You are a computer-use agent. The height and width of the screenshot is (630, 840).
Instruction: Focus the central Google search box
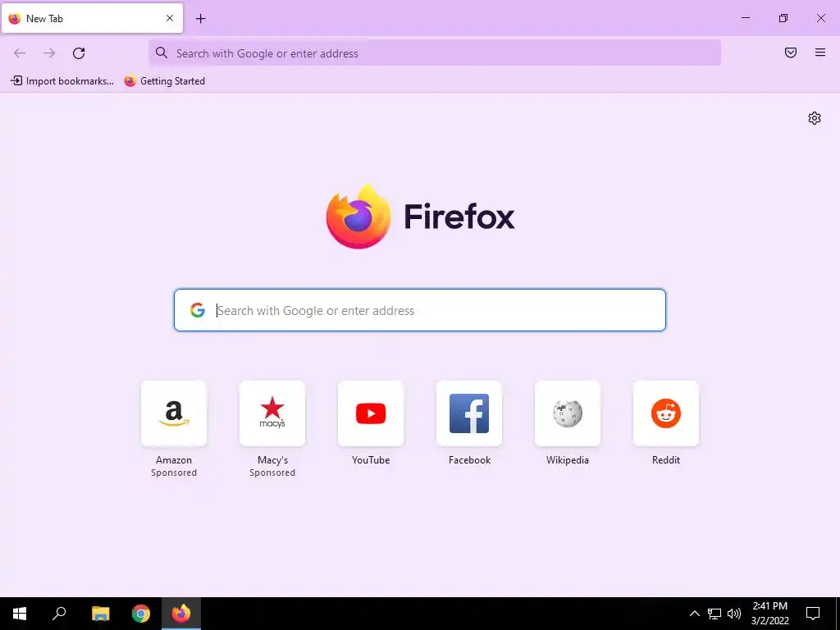420,310
